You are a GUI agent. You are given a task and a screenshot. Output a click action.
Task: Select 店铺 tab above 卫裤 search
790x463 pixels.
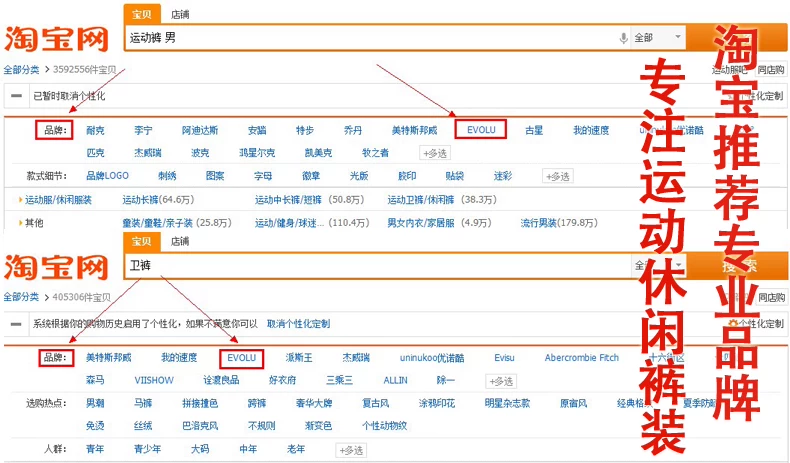[x=180, y=241]
